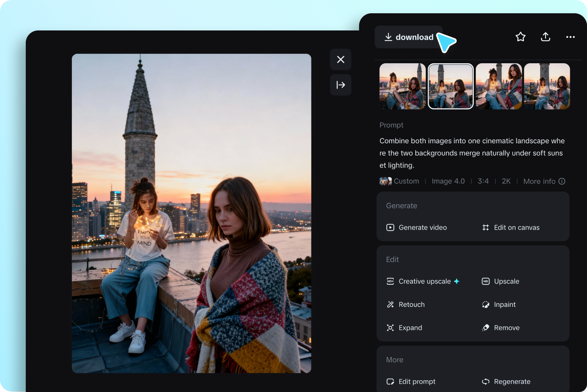Select the first generated image thumbnail
Image resolution: width=587 pixels, height=392 pixels.
click(x=402, y=86)
